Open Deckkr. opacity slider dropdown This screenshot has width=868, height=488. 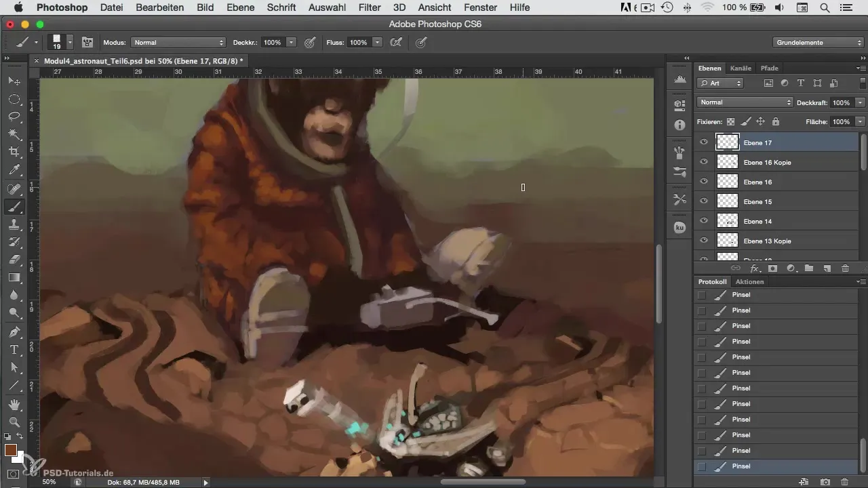pyautogui.click(x=292, y=42)
